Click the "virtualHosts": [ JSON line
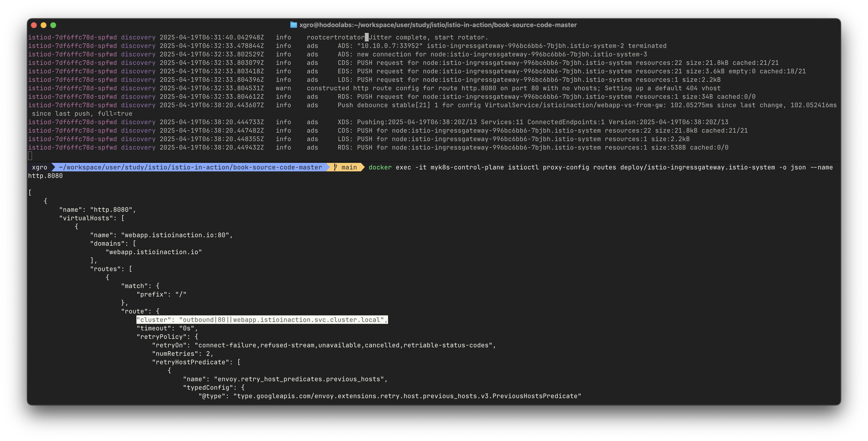Image resolution: width=868 pixels, height=441 pixels. pyautogui.click(x=92, y=218)
